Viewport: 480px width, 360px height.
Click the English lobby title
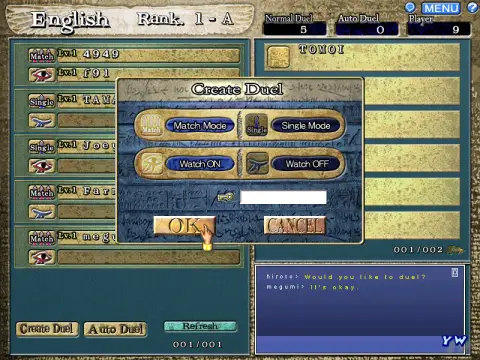[70, 20]
